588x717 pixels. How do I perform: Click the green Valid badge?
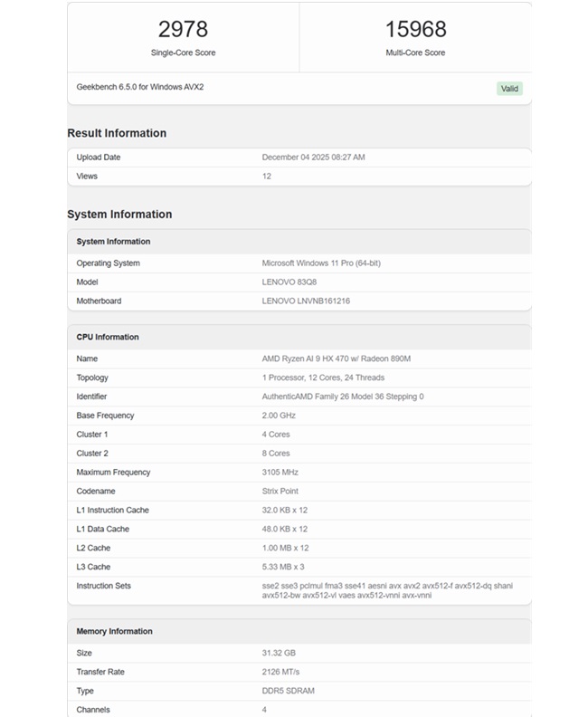509,89
